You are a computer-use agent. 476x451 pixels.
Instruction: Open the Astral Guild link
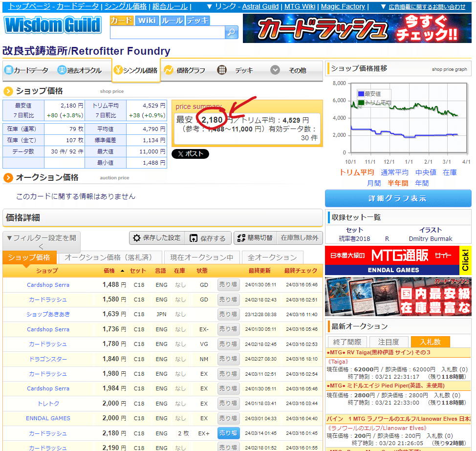260,6
